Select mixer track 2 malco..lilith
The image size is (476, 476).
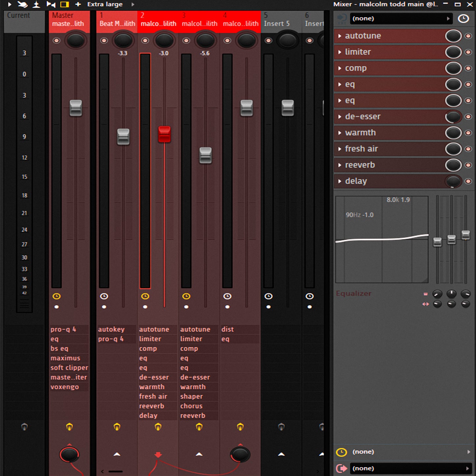click(158, 21)
